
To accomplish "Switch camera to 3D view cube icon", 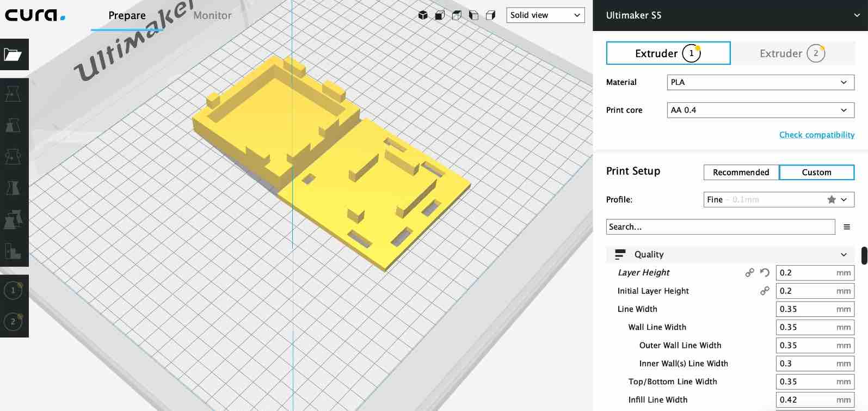I will 423,15.
